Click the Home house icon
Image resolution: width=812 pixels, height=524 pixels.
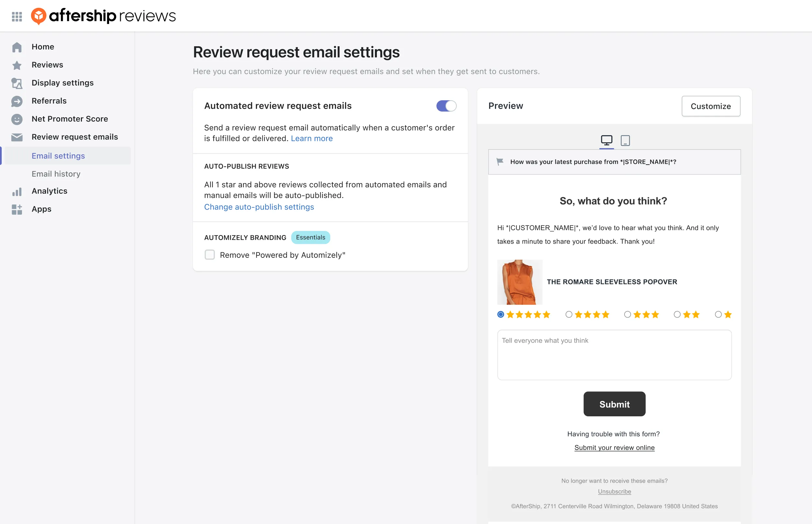[17, 47]
